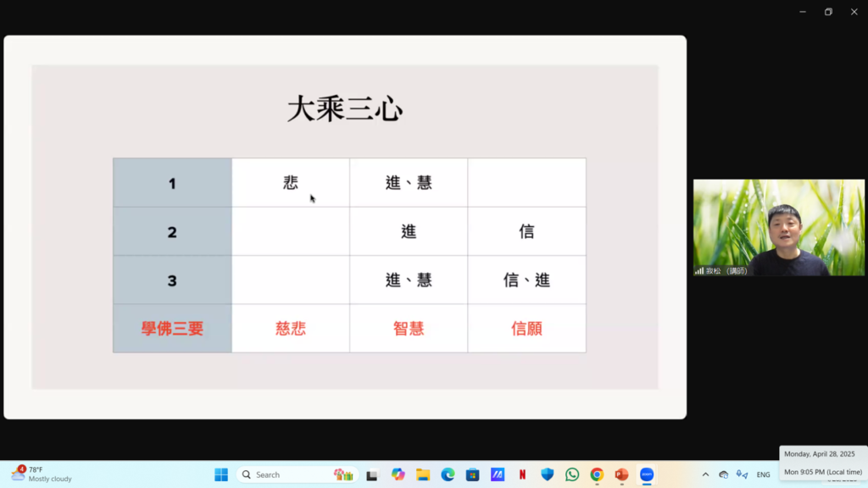Click the Task View icon
The width and height of the screenshot is (868, 488).
pyautogui.click(x=372, y=475)
